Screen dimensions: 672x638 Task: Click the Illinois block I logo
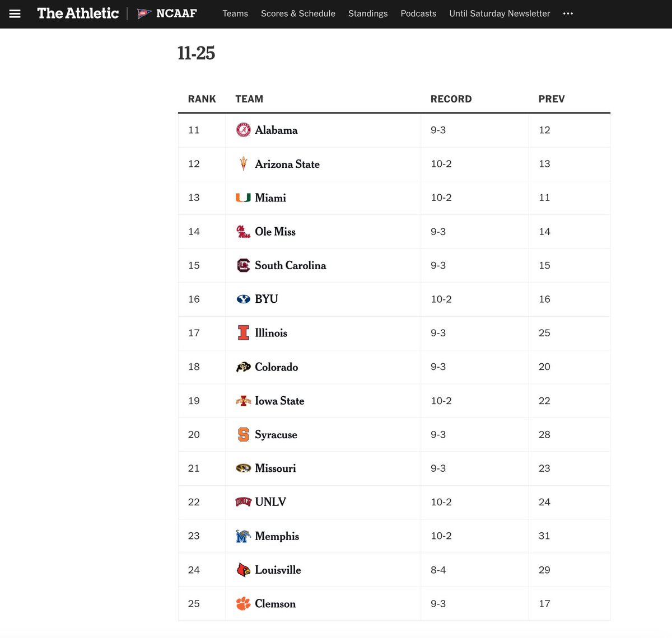242,333
